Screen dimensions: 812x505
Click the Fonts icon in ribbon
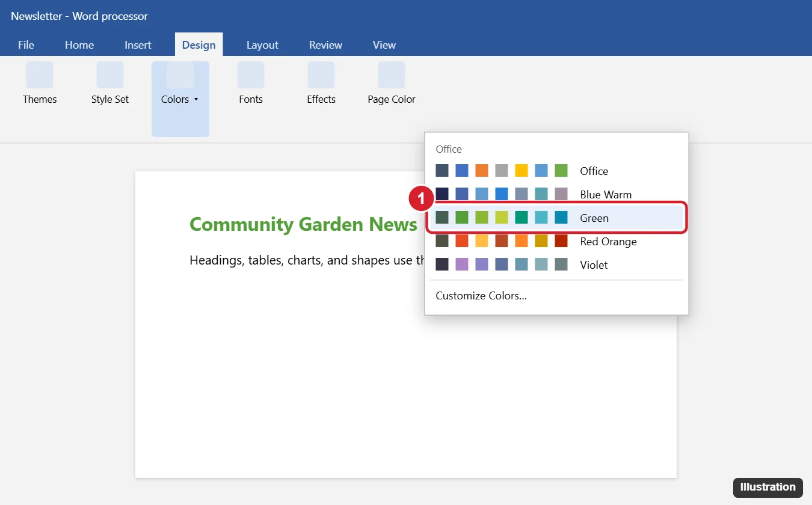coord(251,75)
